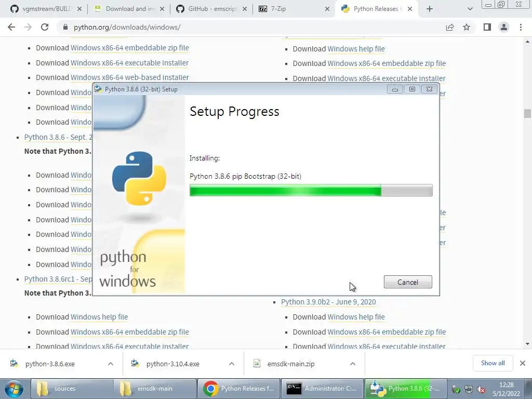The width and height of the screenshot is (532, 399).
Task: Reload the python.org page
Action: (x=45, y=27)
